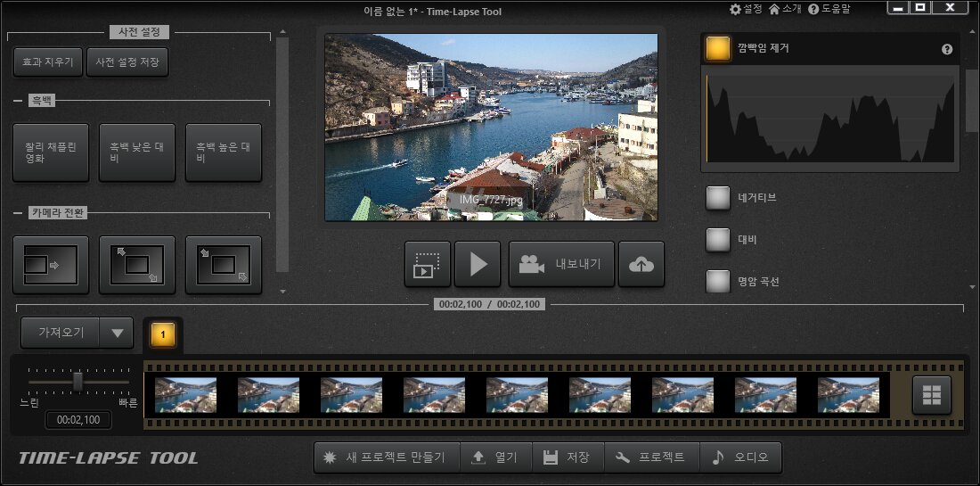Select the first camera transition preset
The height and width of the screenshot is (486, 980).
51,264
